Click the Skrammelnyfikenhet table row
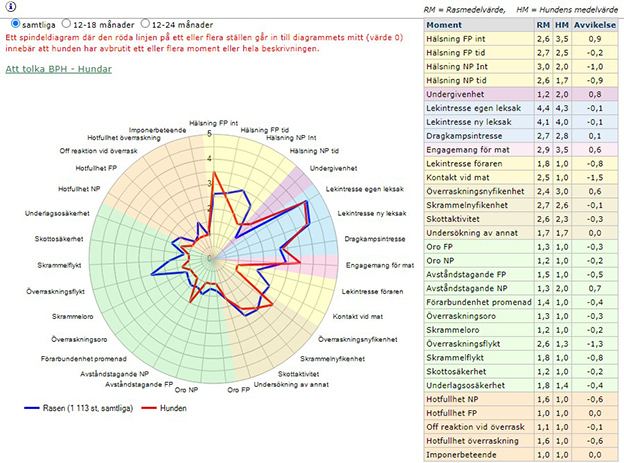Image resolution: width=624 pixels, height=463 pixels. click(x=521, y=205)
